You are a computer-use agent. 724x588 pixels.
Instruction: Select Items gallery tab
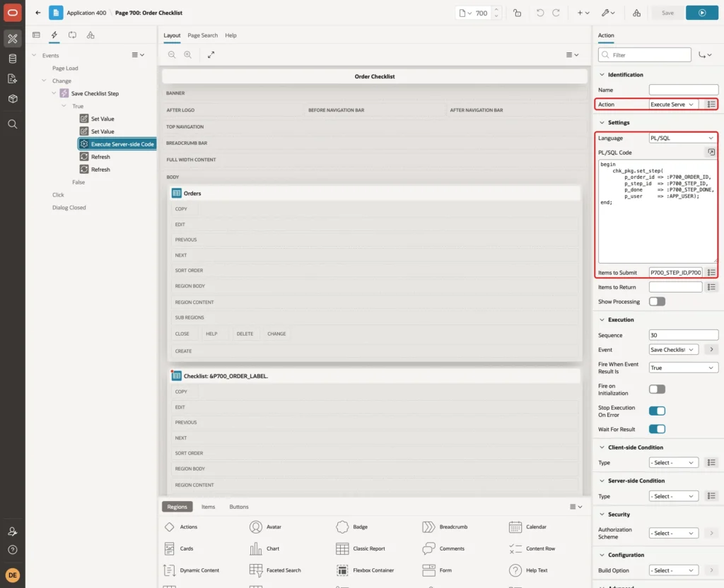pyautogui.click(x=209, y=507)
